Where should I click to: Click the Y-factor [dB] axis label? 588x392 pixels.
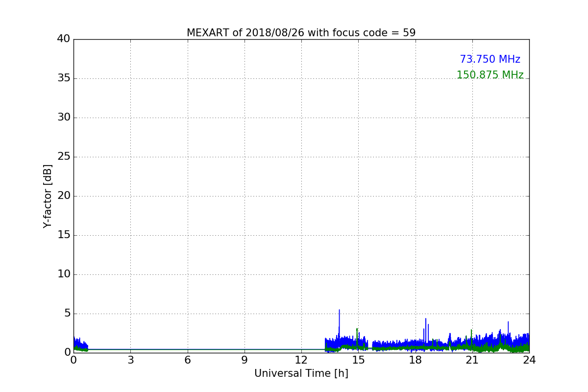click(x=48, y=196)
